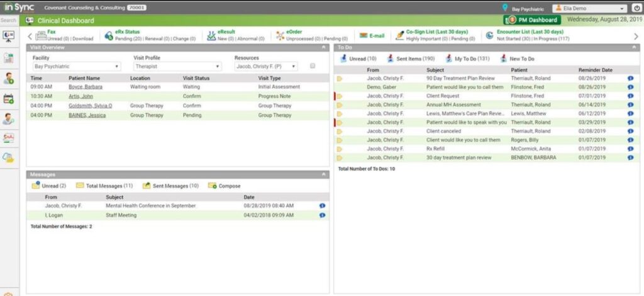
Task: Click info icon for Staff Meeting message
Action: (x=322, y=215)
